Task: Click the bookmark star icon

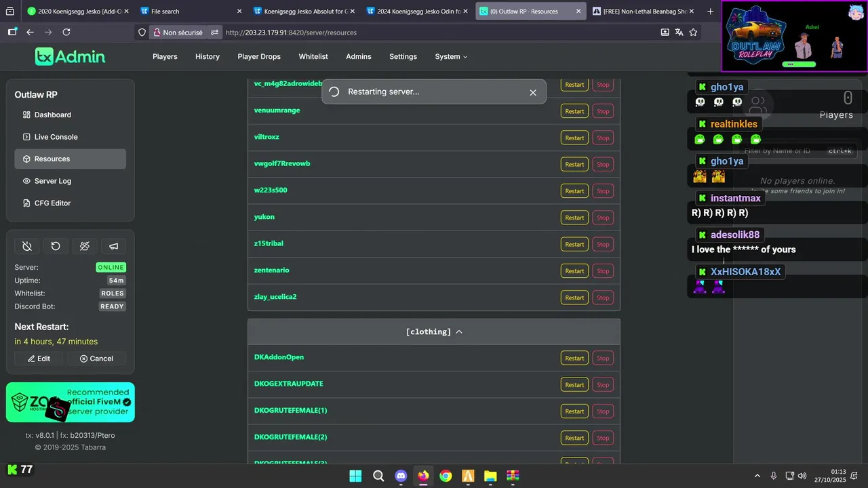Action: click(x=693, y=32)
